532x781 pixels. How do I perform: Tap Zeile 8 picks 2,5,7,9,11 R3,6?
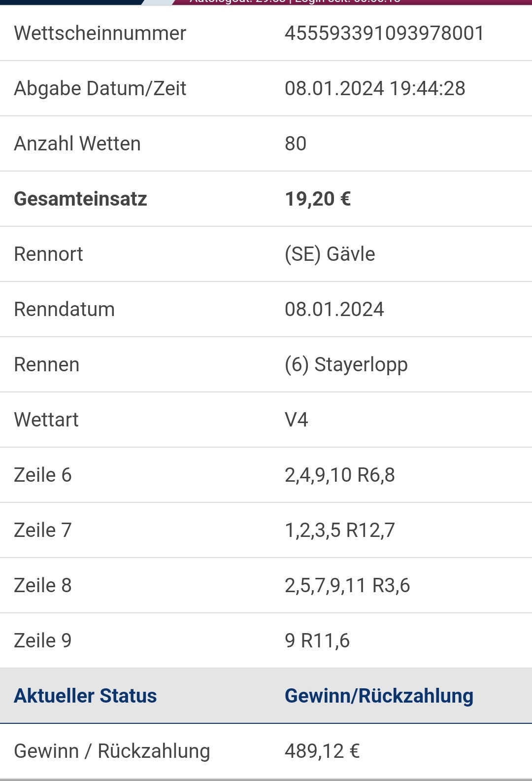pos(347,586)
